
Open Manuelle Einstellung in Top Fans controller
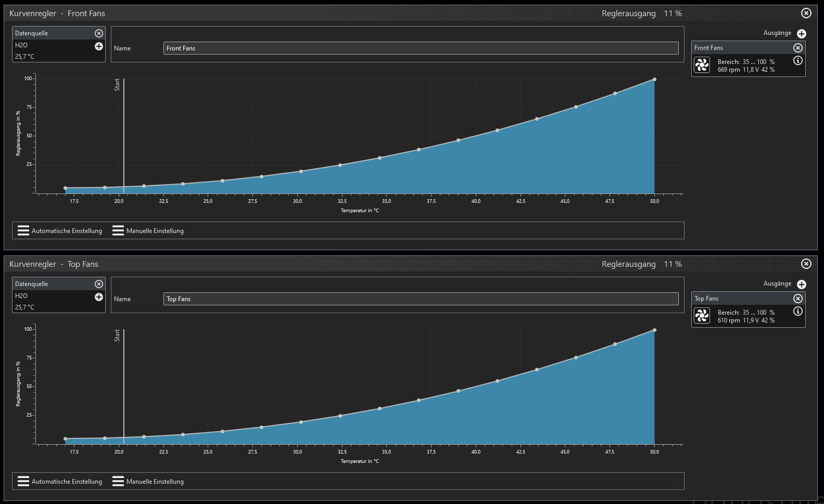[x=148, y=482]
